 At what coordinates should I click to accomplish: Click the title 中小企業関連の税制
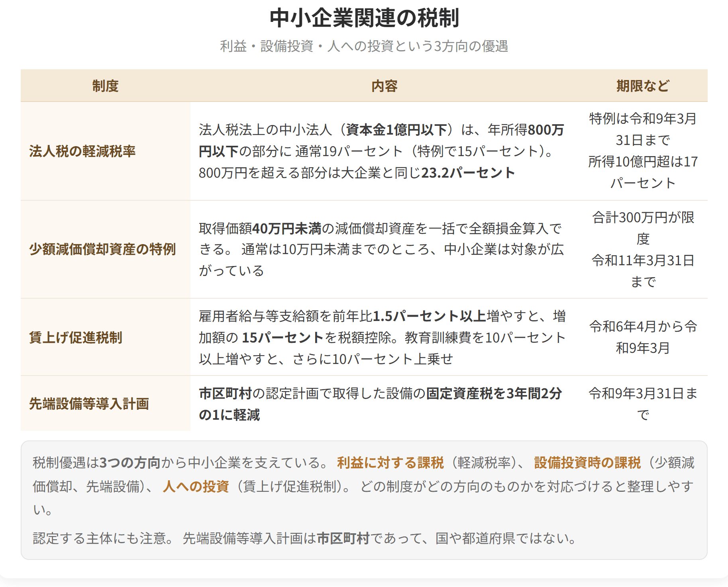click(x=364, y=18)
